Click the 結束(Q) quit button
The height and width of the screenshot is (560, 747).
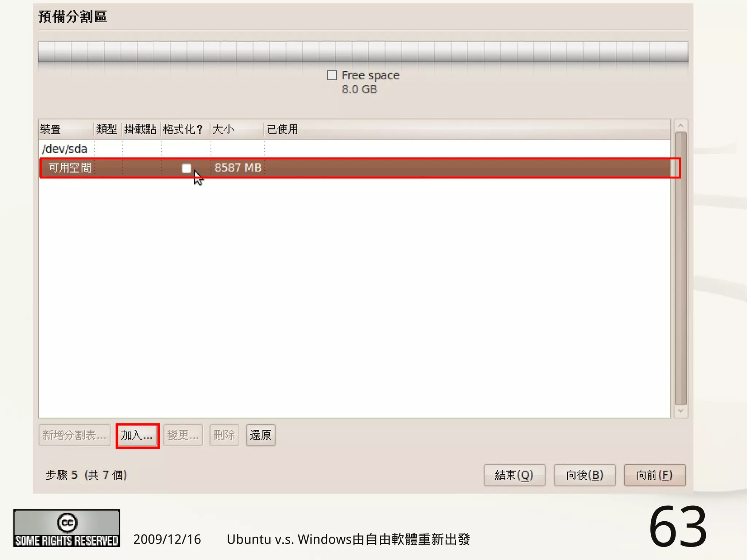(514, 475)
